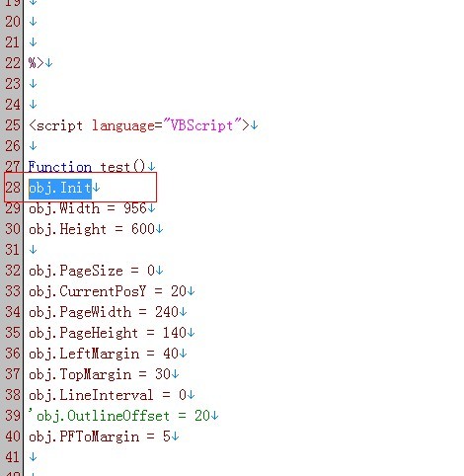
Task: Click the commented 'obj.OutlineOffset = 20' line
Action: [119, 416]
